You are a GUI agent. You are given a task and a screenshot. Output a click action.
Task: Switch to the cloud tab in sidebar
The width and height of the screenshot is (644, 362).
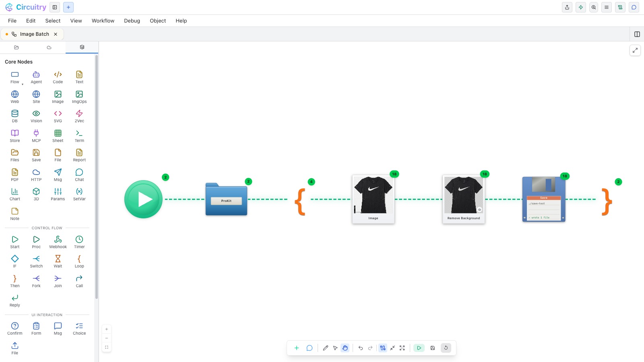point(49,47)
